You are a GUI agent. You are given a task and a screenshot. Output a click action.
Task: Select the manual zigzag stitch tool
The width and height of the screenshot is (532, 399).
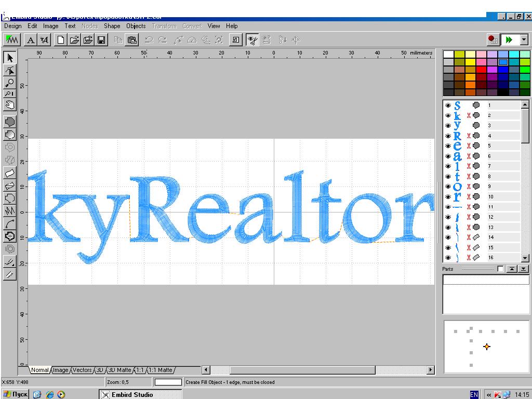click(10, 211)
